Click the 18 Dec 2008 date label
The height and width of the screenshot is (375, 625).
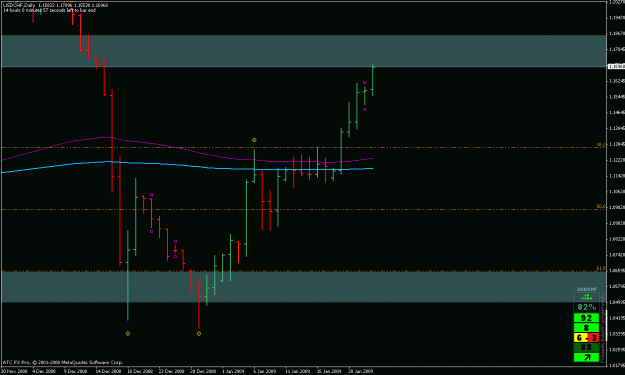pyautogui.click(x=140, y=371)
